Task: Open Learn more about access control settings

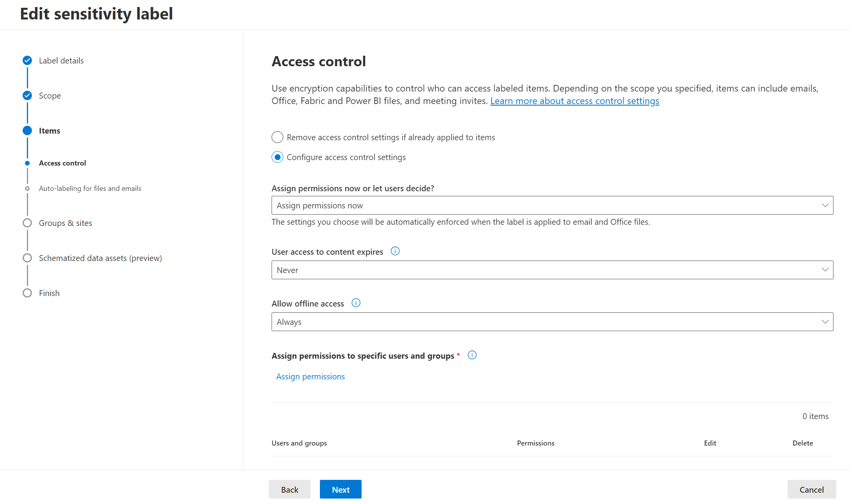Action: [x=574, y=101]
